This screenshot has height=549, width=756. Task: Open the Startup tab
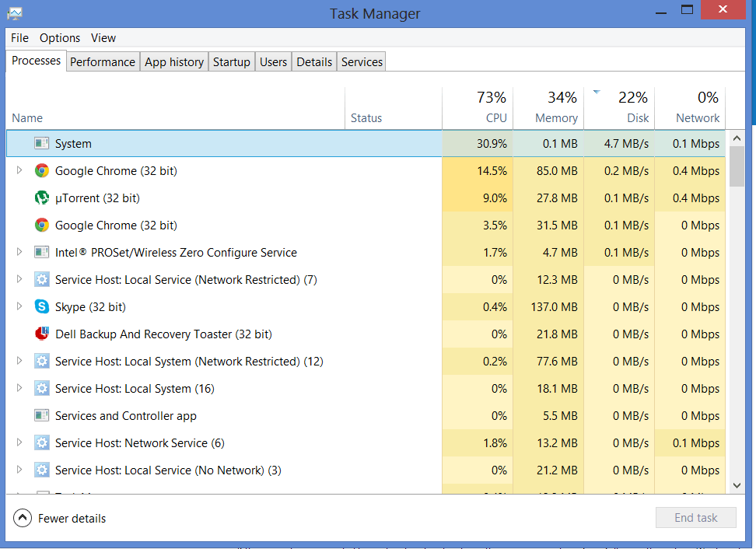232,61
